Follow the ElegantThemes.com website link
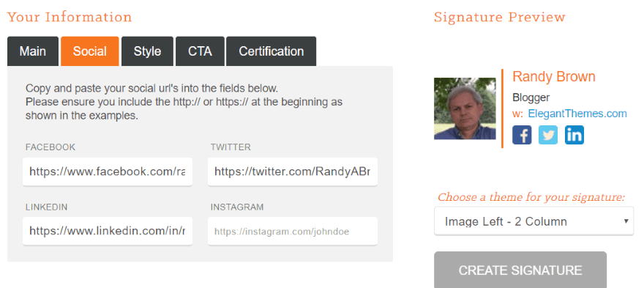The height and width of the screenshot is (288, 644). pos(577,114)
